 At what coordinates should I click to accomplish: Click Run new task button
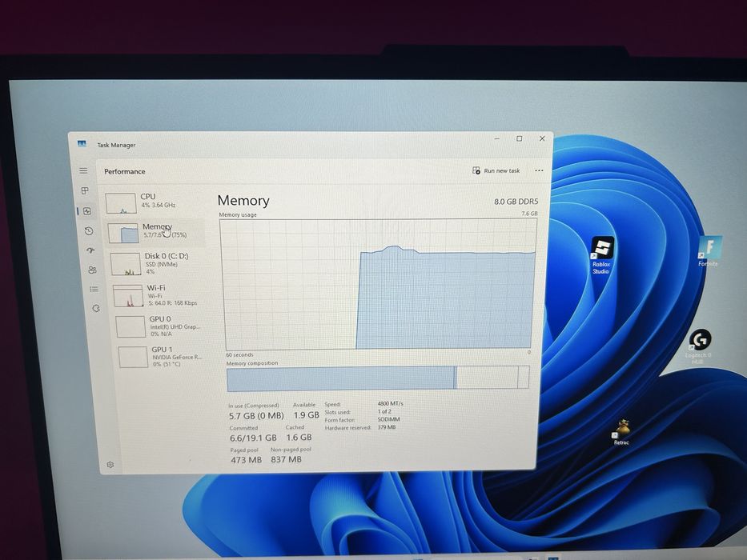point(496,170)
